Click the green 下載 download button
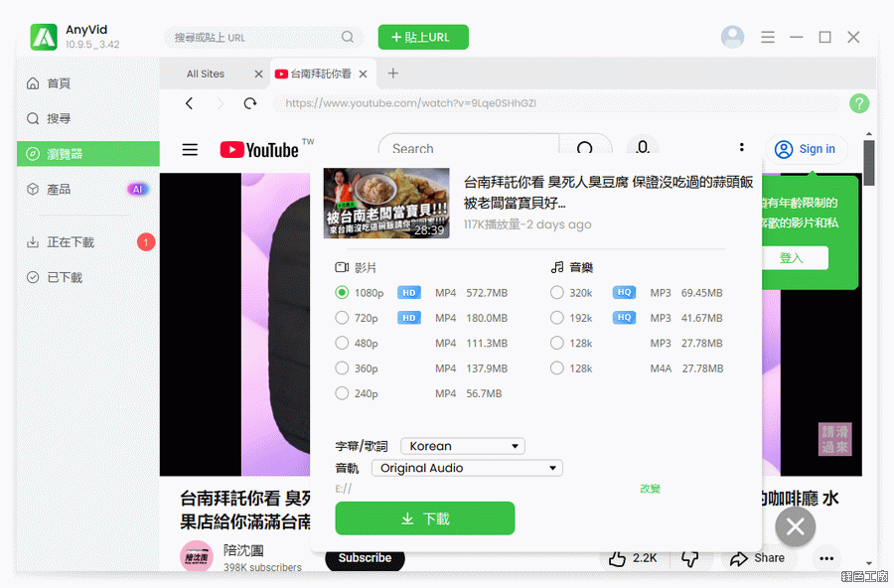Image resolution: width=894 pixels, height=588 pixels. coord(424,518)
